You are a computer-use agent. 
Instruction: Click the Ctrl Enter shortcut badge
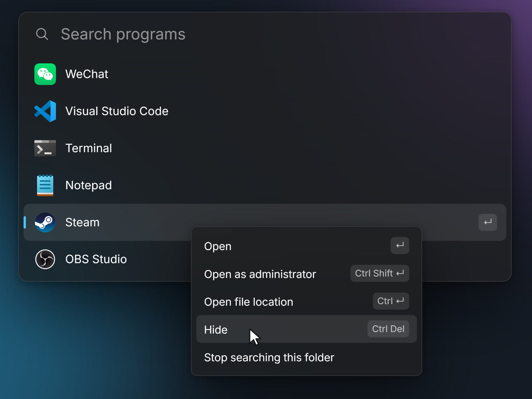click(x=391, y=301)
